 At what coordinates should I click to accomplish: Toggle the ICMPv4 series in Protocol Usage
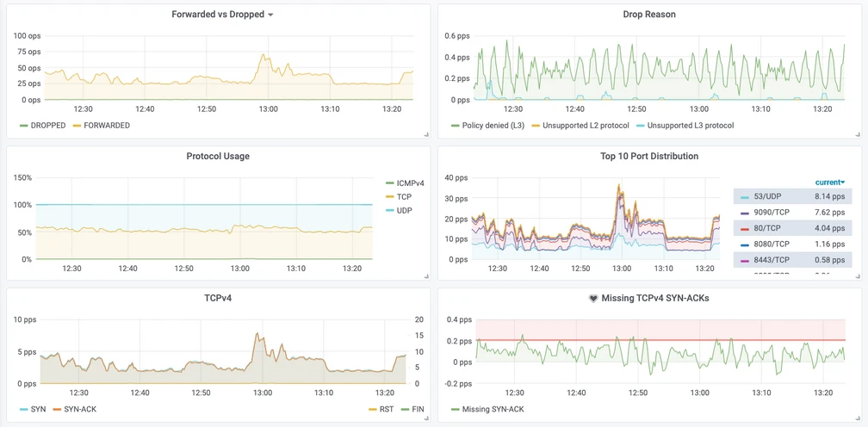click(410, 183)
